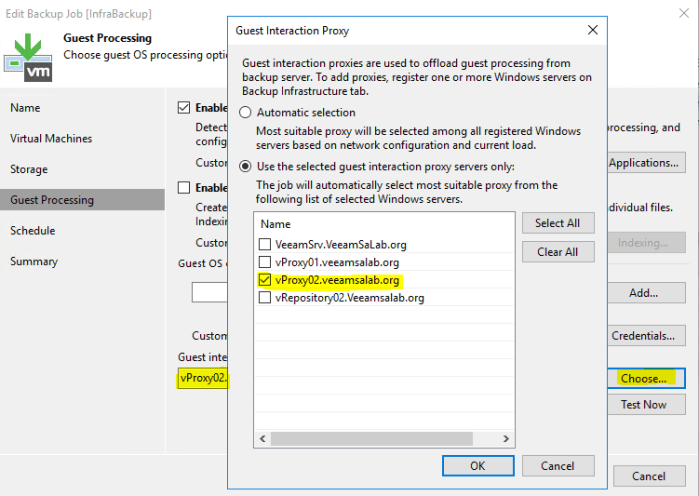Click the highlighted vProxy02 guest interaction proxy field
Viewport: 699px width, 496px height.
pos(203,378)
